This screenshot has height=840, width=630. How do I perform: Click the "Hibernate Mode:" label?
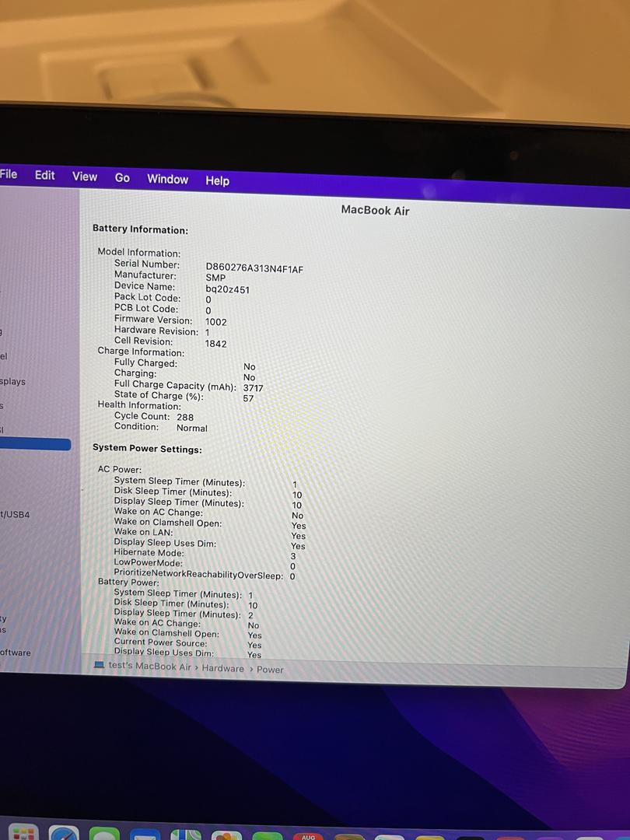149,552
